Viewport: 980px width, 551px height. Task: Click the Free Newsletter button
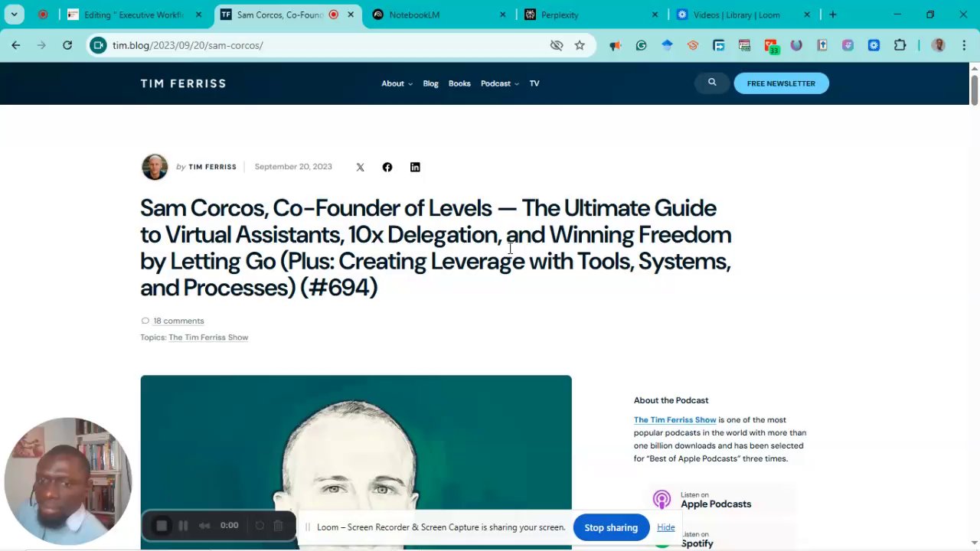pos(781,83)
